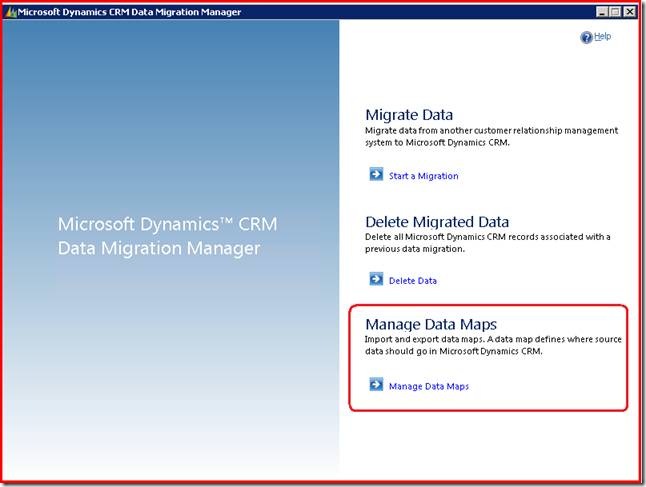This screenshot has width=646, height=487.
Task: Click the Delete Migrated Data description text
Action: click(x=487, y=242)
